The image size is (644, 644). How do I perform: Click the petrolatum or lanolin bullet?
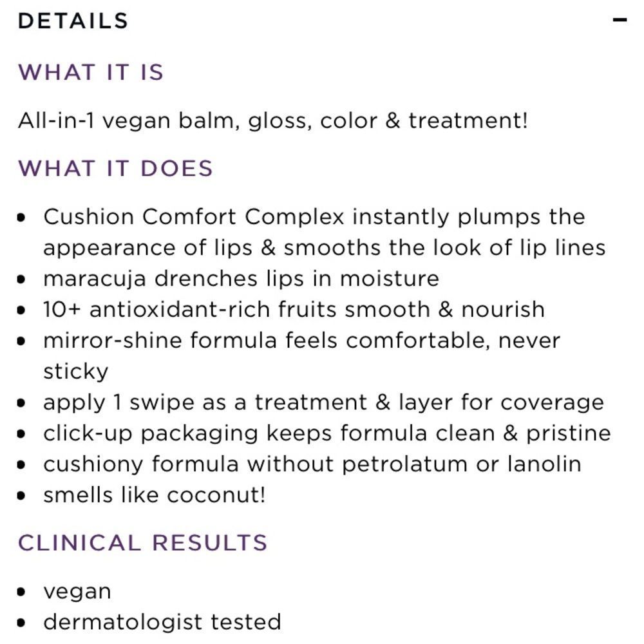[x=312, y=464]
